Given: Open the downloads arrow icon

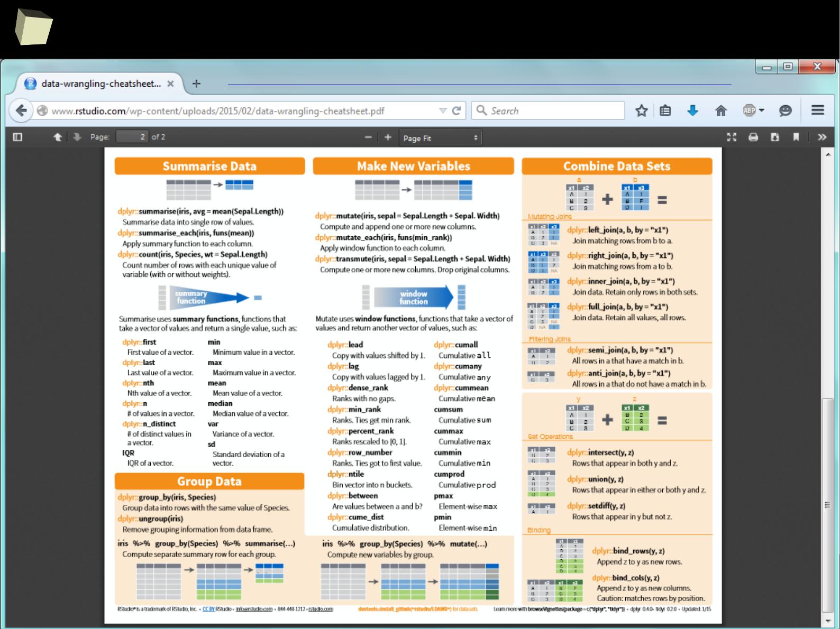Looking at the screenshot, I should (692, 110).
